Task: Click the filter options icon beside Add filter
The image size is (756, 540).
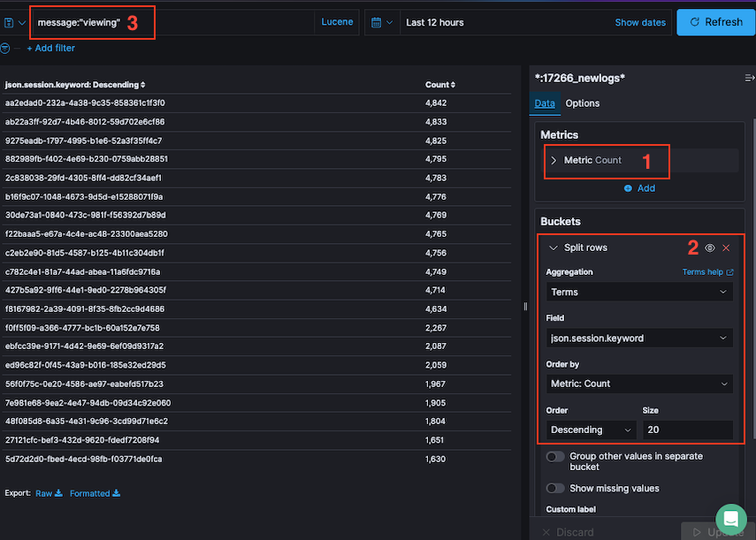Action: [x=4, y=49]
